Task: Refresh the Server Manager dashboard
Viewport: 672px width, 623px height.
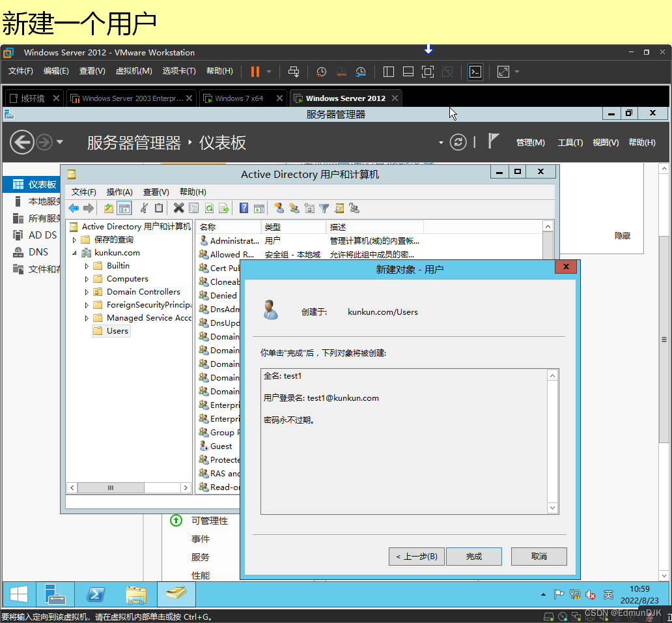Action: click(x=458, y=142)
